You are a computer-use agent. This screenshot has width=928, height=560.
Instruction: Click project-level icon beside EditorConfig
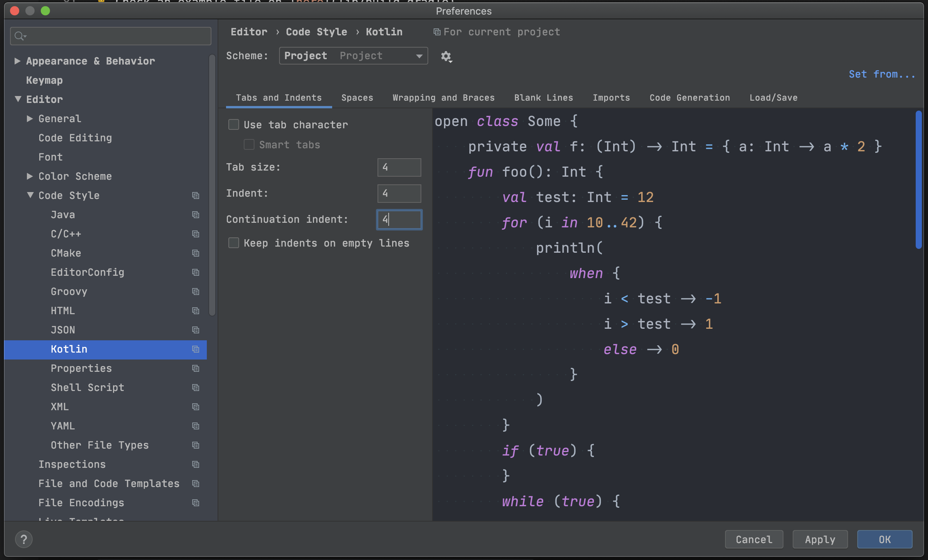(x=196, y=272)
